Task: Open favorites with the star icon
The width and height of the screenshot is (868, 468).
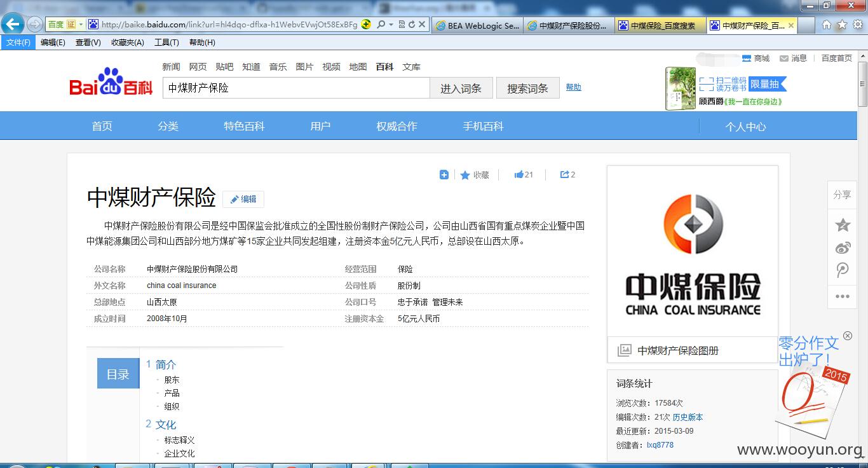Action: pos(842,25)
